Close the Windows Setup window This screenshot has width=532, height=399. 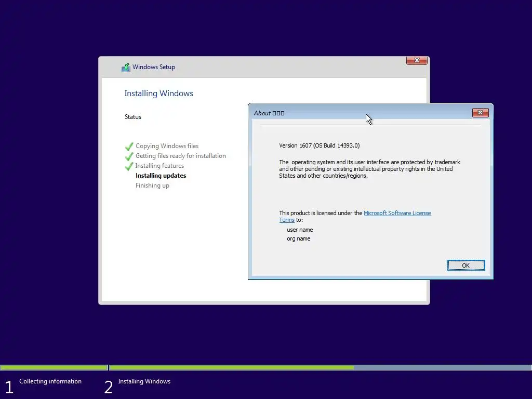click(x=417, y=60)
